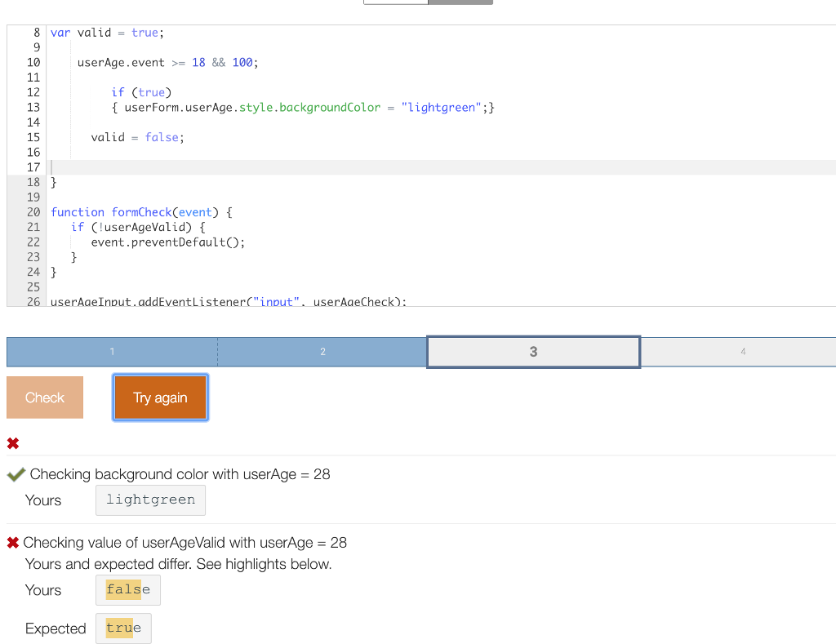Click the "input" string on line 26
The width and height of the screenshot is (836, 644).
click(x=276, y=301)
